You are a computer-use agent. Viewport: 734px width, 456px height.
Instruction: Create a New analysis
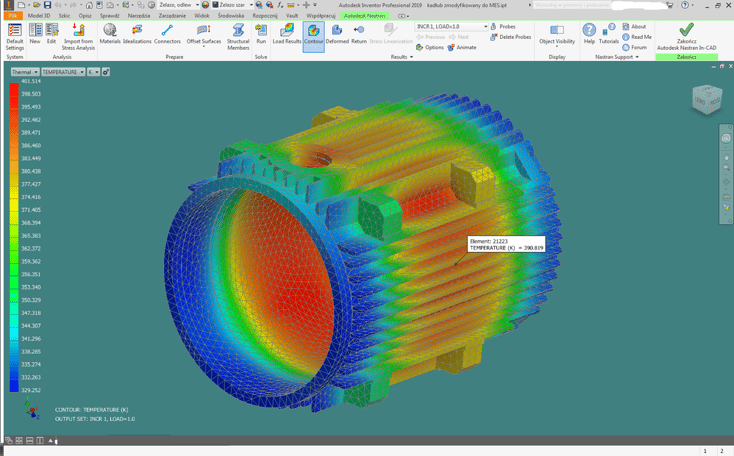35,34
